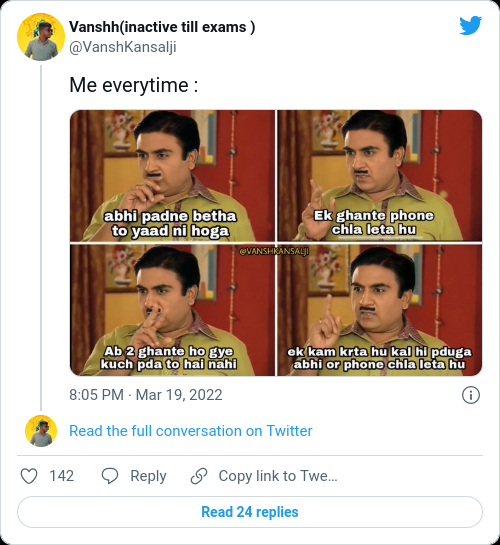Read the full conversation on Twitter
The image size is (500, 545).
190,431
